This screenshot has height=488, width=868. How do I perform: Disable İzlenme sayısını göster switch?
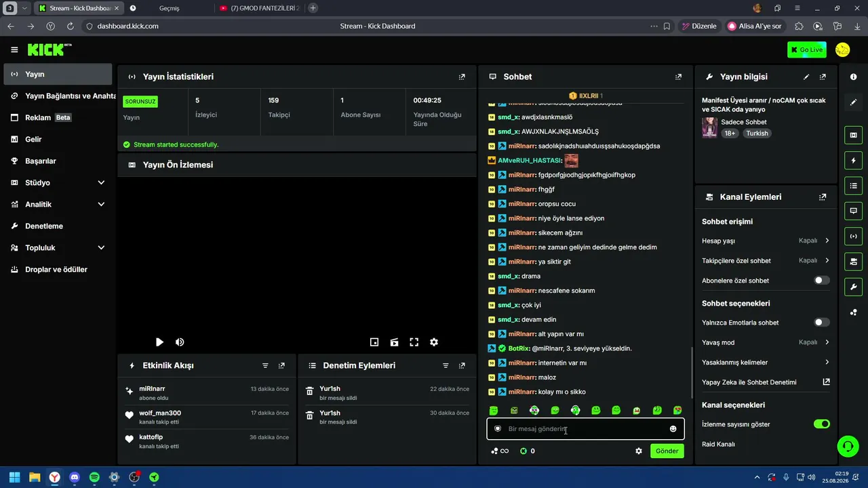821,424
